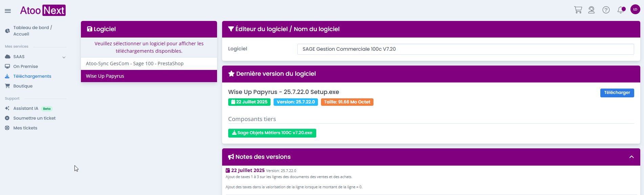The image size is (644, 195).
Task: Open the LD user profile avatar
Action: [635, 9]
